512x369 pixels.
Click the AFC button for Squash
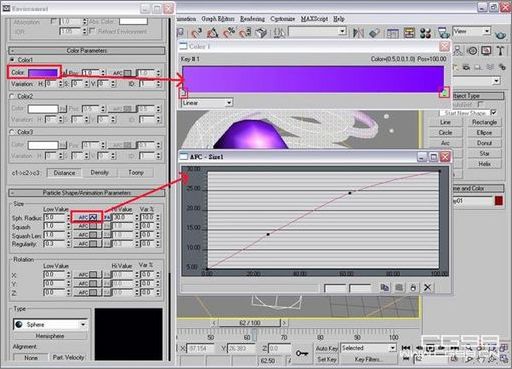87,226
